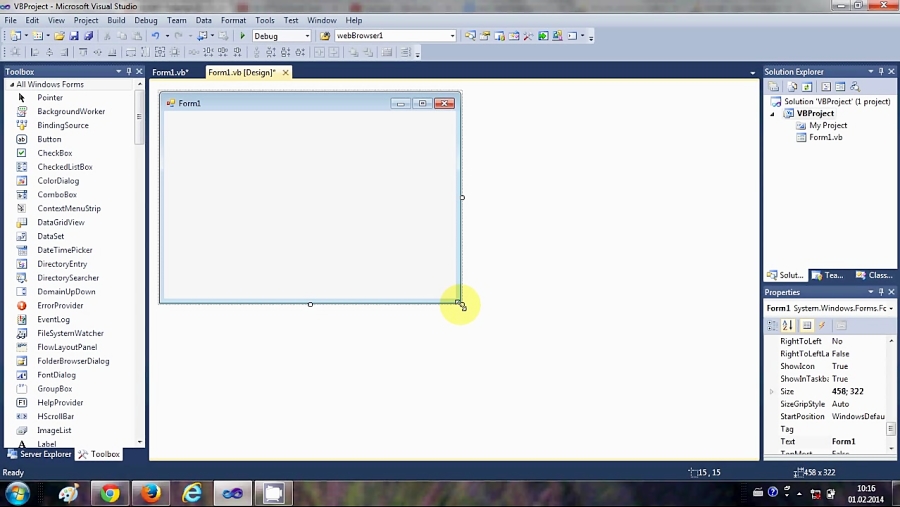Viewport: 900px width, 507px height.
Task: Open the Debug configuration dropdown
Action: click(x=307, y=36)
